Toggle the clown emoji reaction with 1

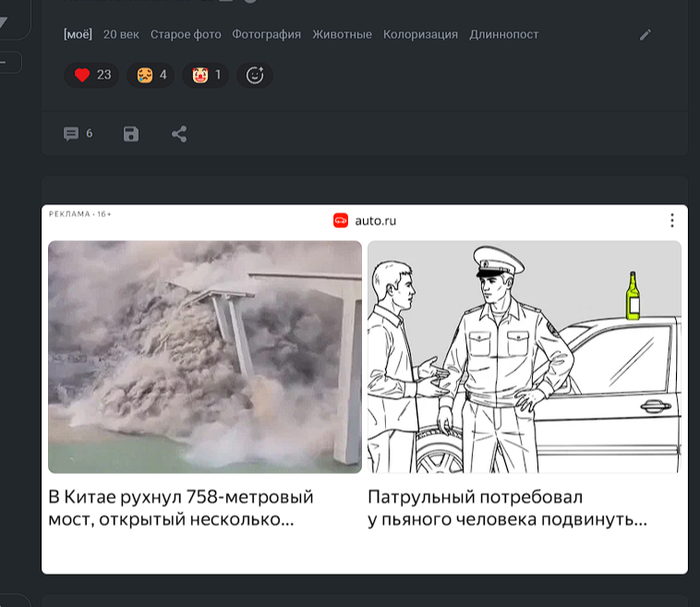click(x=205, y=75)
